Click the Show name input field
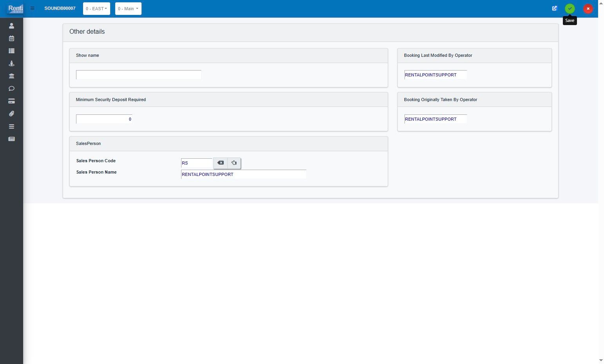Screen dimensions: 604x364 [139, 75]
